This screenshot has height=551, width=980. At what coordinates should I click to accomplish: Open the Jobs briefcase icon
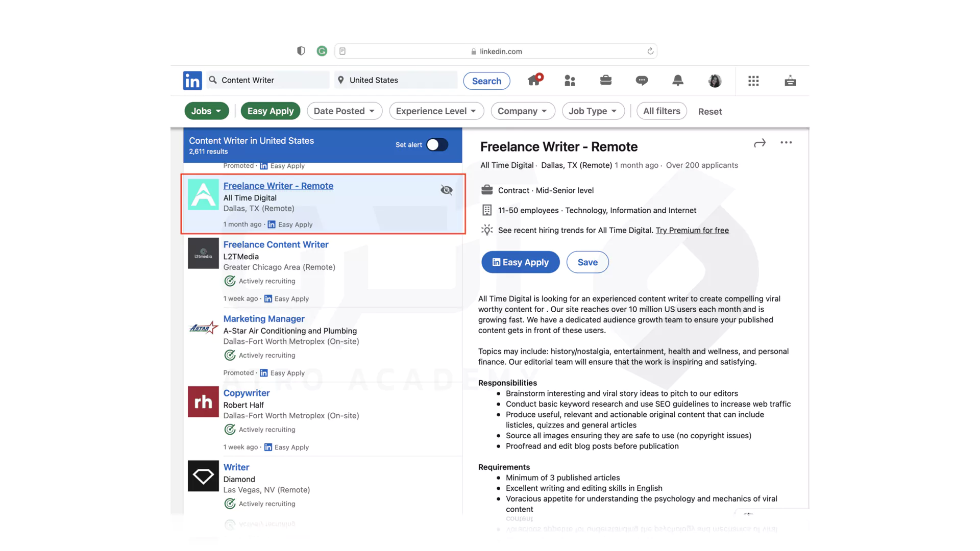tap(606, 80)
